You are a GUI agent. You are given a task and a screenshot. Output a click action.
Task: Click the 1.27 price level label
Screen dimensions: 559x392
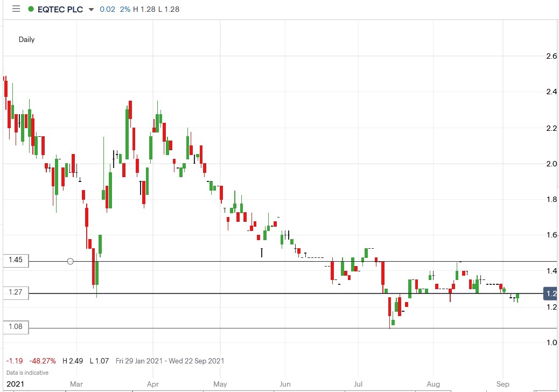pyautogui.click(x=15, y=292)
